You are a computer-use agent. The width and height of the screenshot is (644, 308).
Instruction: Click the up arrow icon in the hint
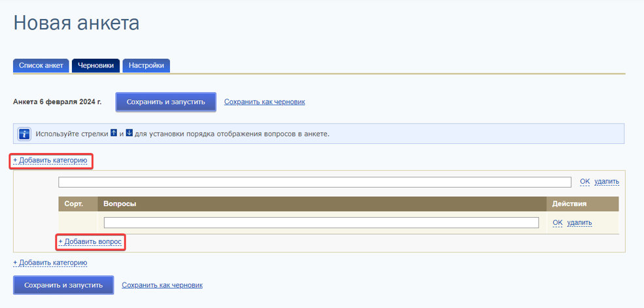(x=114, y=133)
